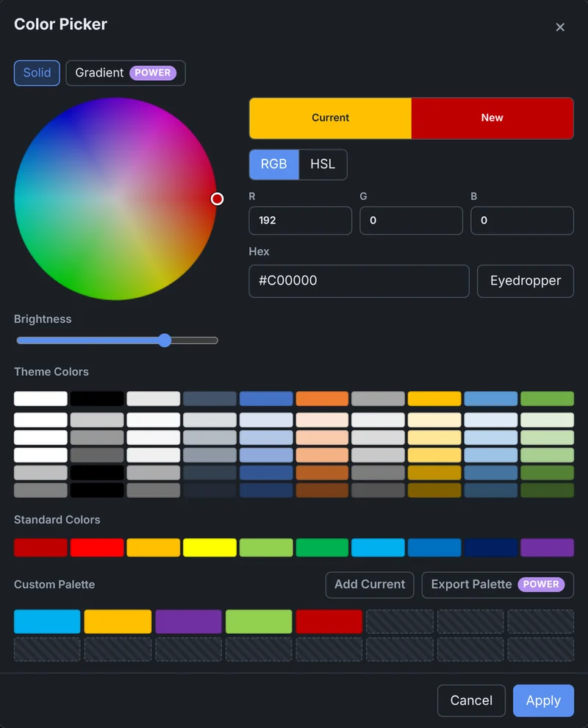Viewport: 588px width, 728px height.
Task: Focus the R value field
Action: click(301, 221)
